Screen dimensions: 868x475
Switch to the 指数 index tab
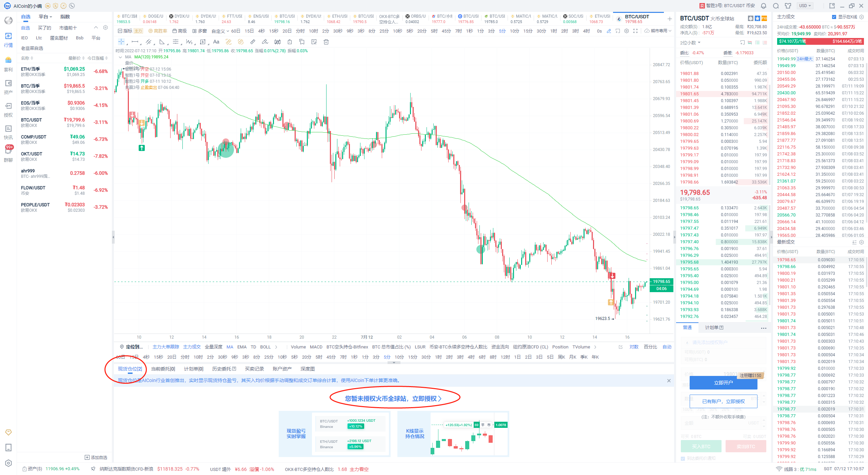65,17
